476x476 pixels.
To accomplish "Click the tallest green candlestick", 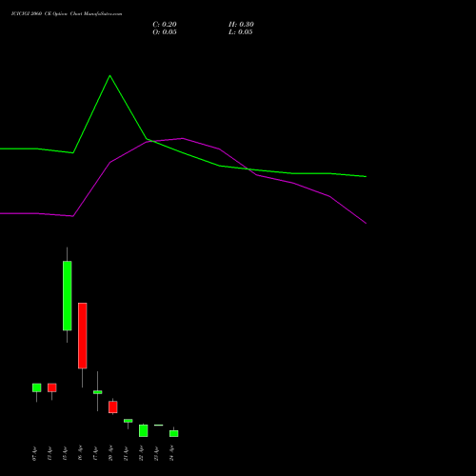I will coord(67,295).
